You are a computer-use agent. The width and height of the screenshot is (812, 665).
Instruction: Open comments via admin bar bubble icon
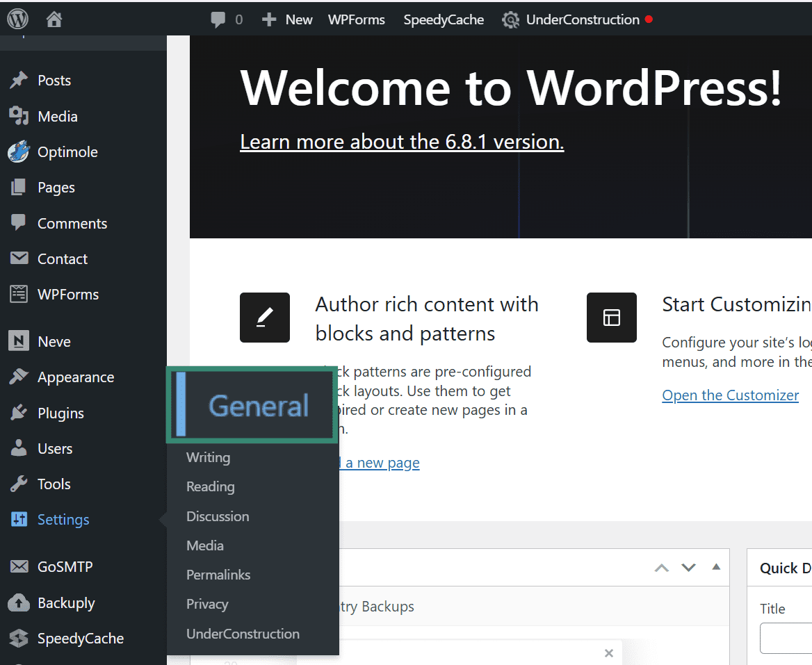pyautogui.click(x=219, y=19)
